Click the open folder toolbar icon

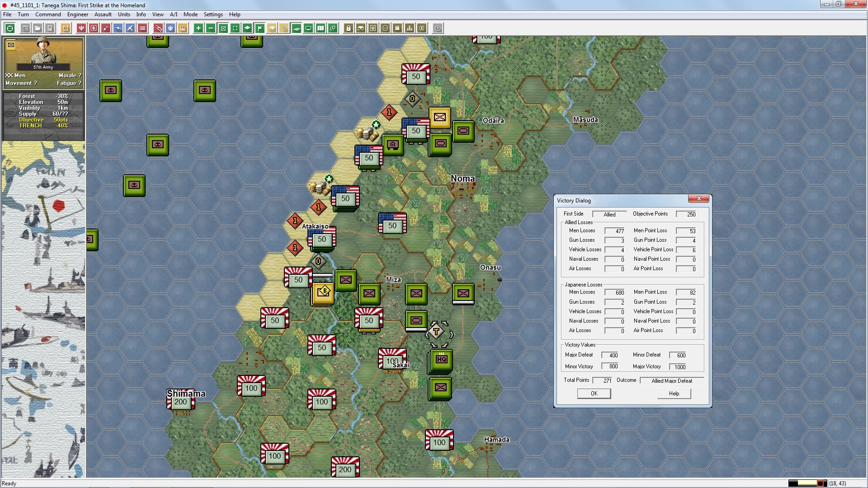[38, 28]
